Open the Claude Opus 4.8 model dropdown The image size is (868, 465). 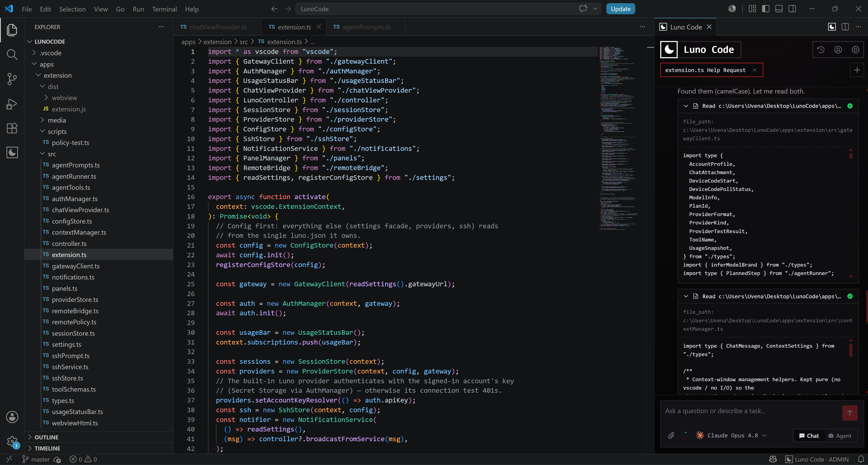731,435
